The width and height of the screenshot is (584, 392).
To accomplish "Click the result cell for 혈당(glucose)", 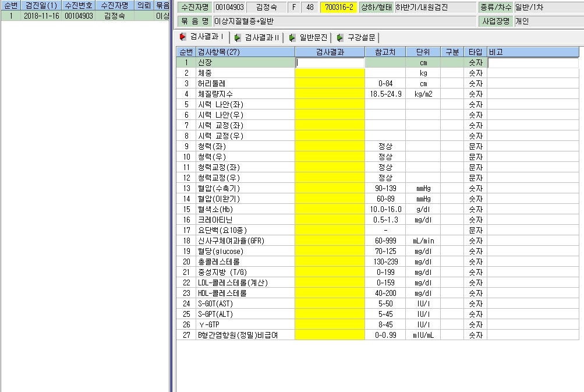I will point(330,252).
